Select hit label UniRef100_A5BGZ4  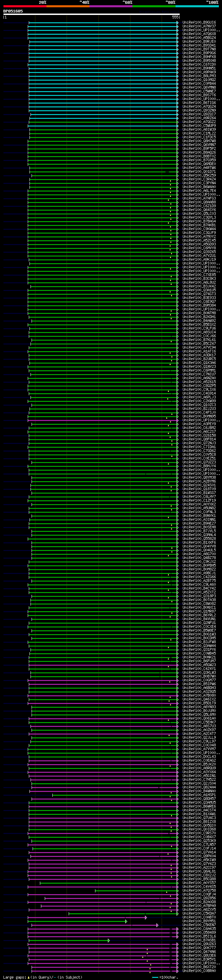199,38
